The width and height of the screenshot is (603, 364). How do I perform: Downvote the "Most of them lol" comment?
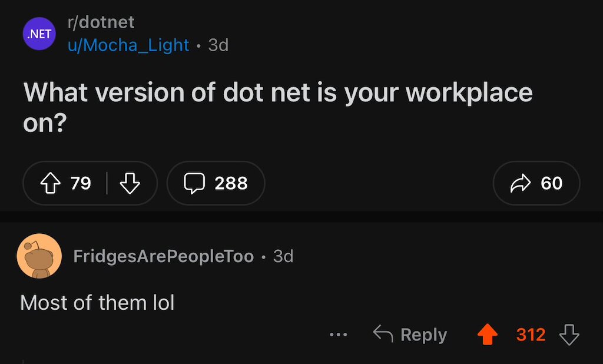tap(569, 335)
